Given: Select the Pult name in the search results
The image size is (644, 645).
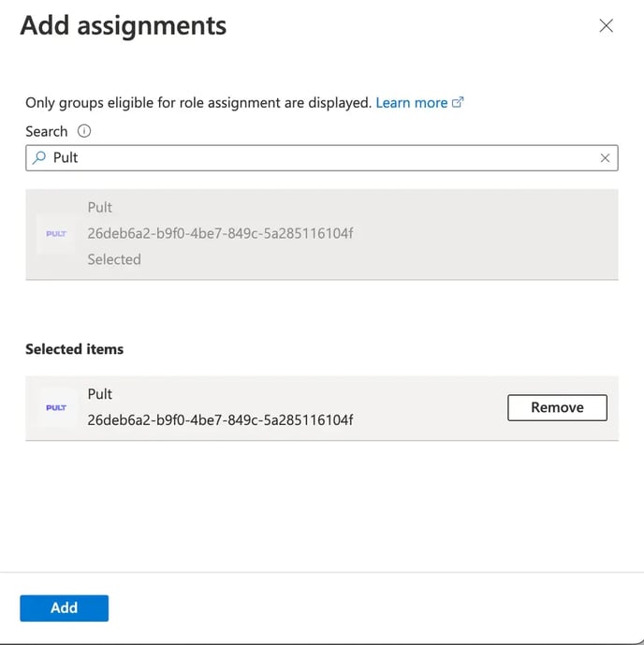Looking at the screenshot, I should point(100,208).
